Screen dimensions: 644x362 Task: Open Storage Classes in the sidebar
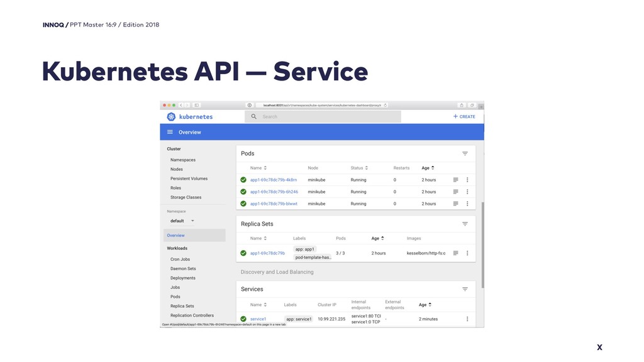point(186,197)
